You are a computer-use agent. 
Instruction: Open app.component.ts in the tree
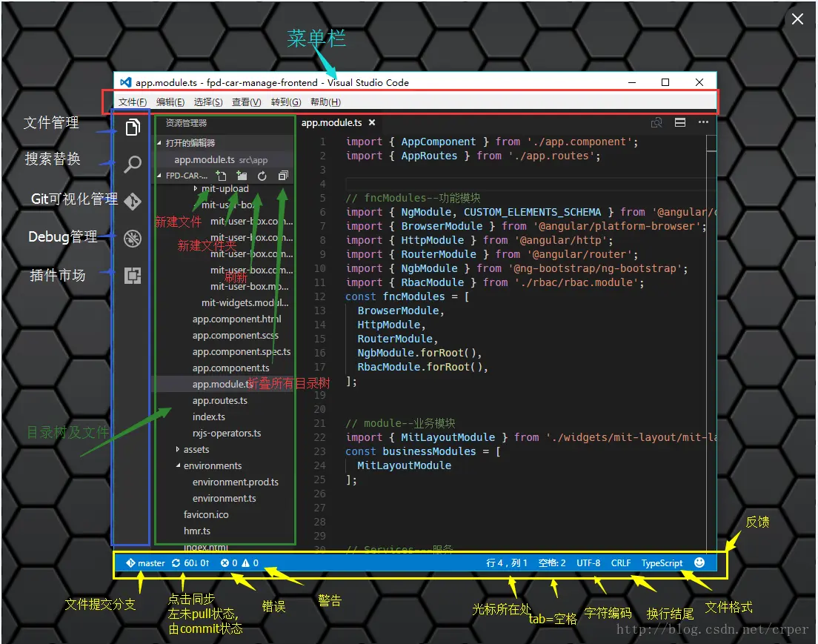(x=230, y=368)
